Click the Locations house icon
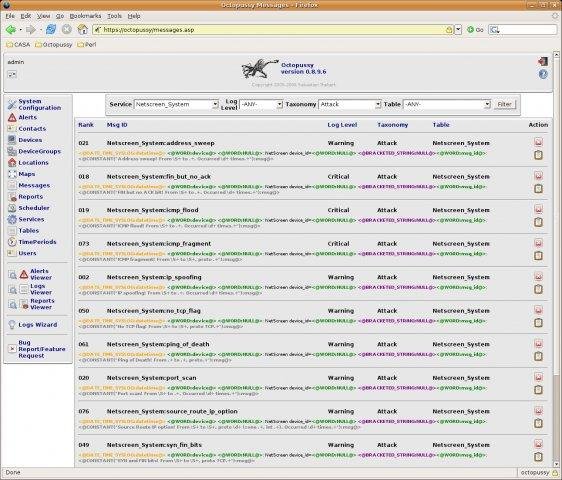 point(12,162)
